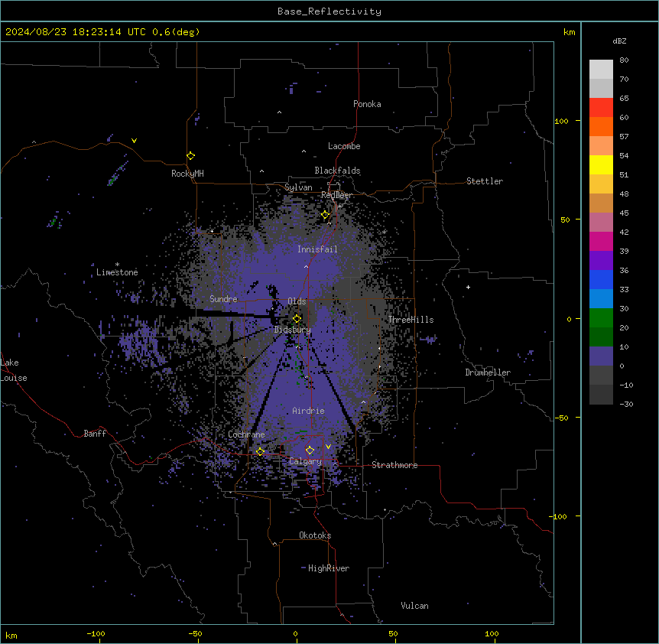Click the Ponoka label

coord(367,104)
